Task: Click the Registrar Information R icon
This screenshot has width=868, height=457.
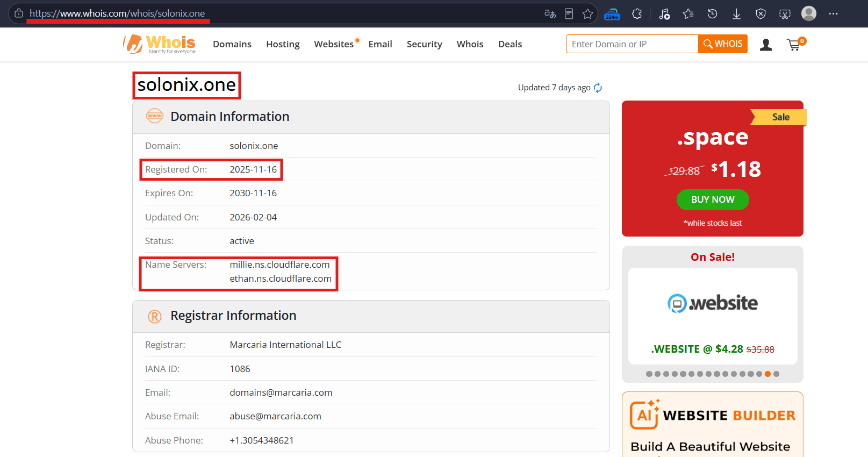Action: pyautogui.click(x=155, y=317)
